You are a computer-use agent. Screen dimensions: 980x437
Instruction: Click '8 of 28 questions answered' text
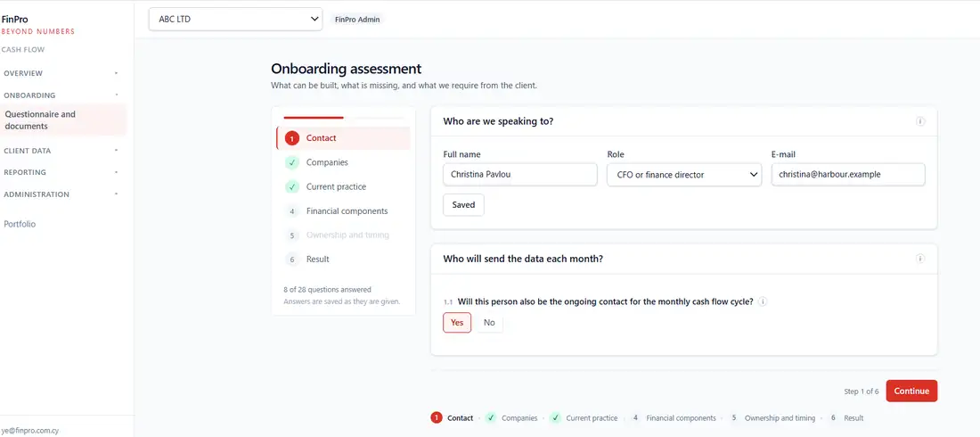(327, 290)
